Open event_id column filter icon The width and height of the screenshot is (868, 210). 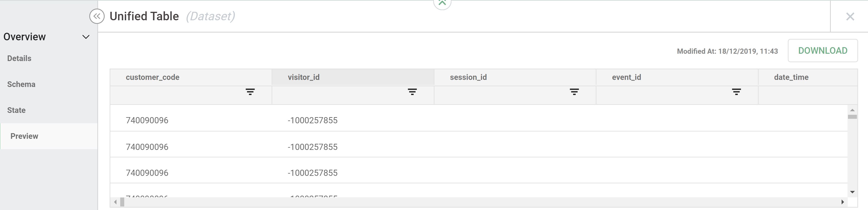[x=736, y=92]
